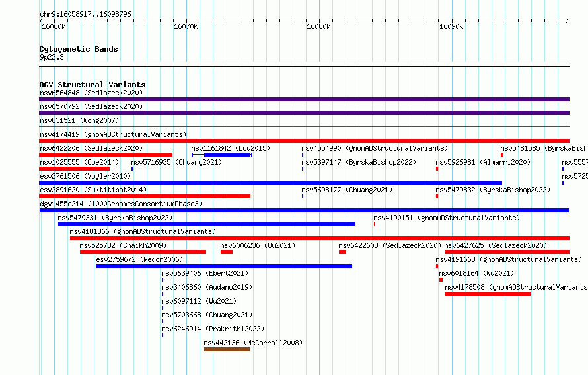The height and width of the screenshot is (375, 588).
Task: Select the red bar below nsv6422206
Action: point(106,155)
